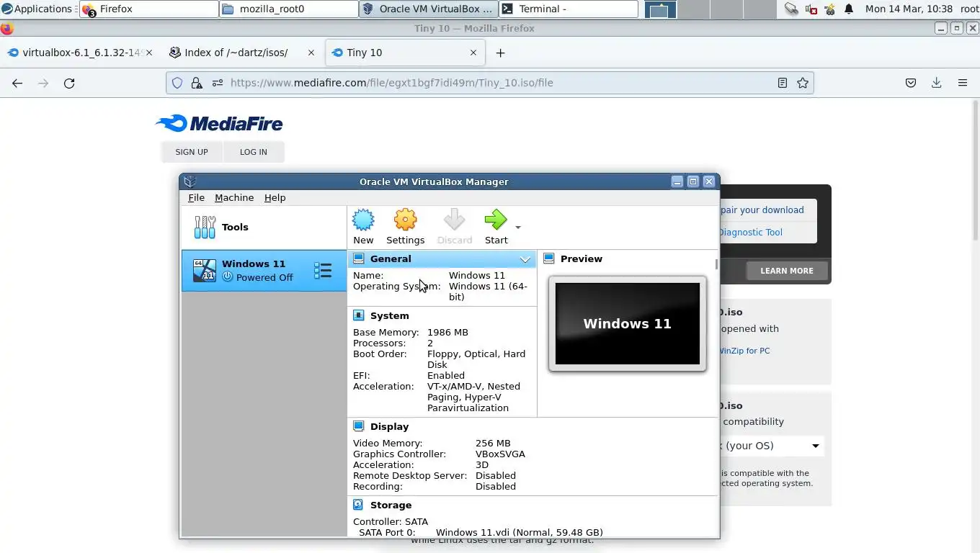Click SIGN UP on MediaFire
This screenshot has height=553, width=980.
click(x=192, y=152)
